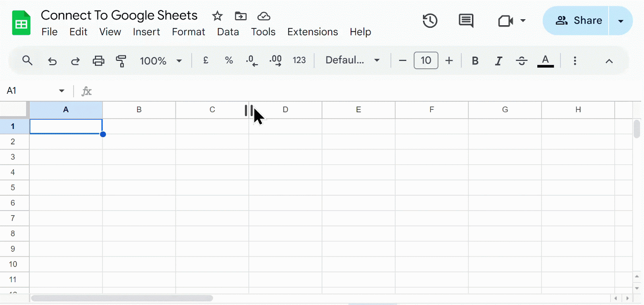Click the Redo arrow
Image resolution: width=644 pixels, height=305 pixels.
75,61
